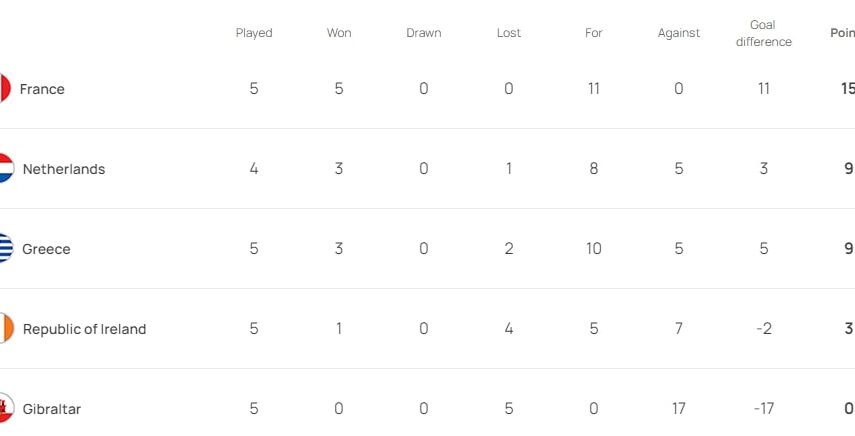Click the Netherlands flag icon
Viewport: 855px width, 436px height.
[x=6, y=169]
